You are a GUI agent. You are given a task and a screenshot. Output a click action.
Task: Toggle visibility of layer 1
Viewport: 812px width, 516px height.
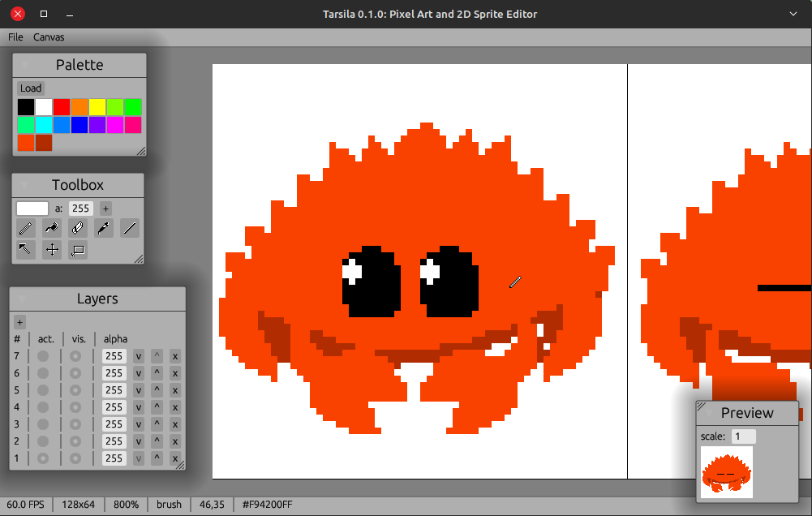click(75, 458)
